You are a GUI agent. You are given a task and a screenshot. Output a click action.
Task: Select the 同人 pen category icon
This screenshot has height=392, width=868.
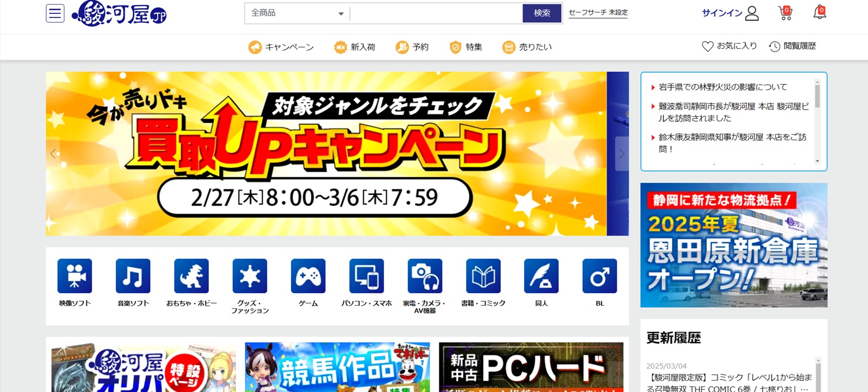541,276
